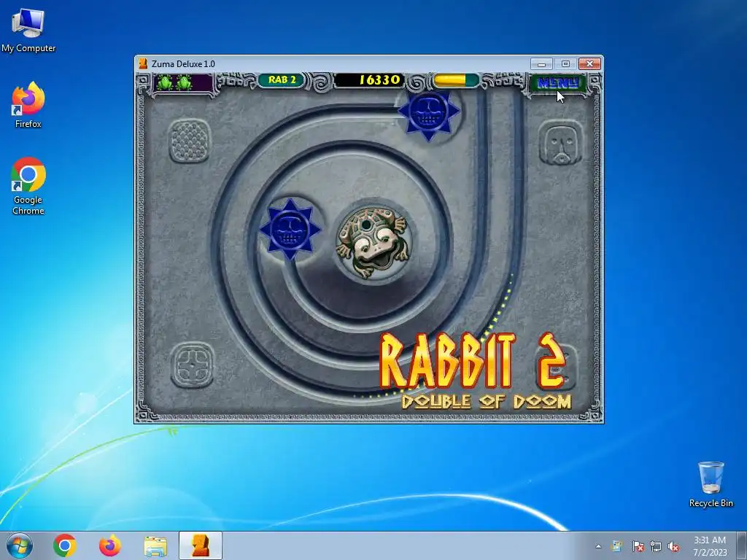
Task: Select the Google Chrome desktop shortcut
Action: pyautogui.click(x=28, y=186)
